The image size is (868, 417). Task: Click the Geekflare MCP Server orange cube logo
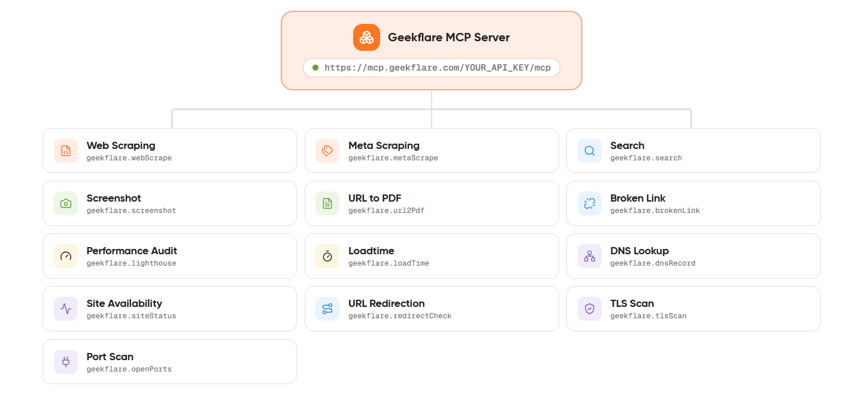(x=366, y=37)
